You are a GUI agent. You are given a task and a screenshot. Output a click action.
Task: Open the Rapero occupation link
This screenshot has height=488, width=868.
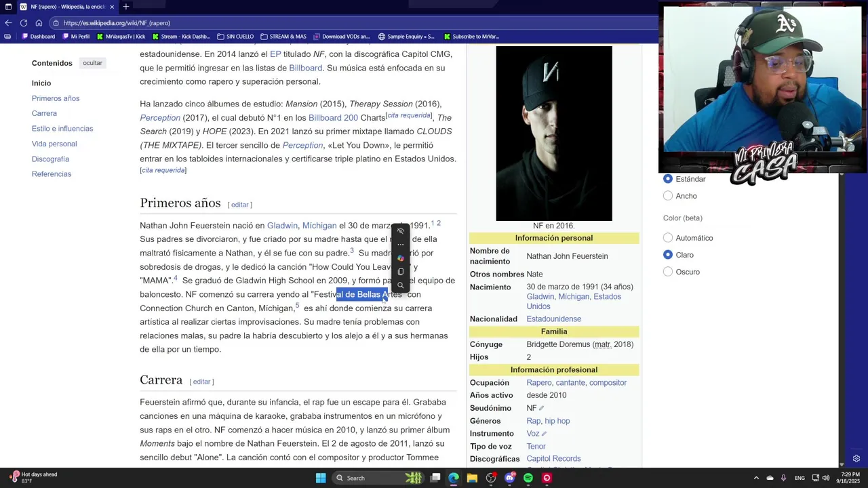[x=539, y=383]
